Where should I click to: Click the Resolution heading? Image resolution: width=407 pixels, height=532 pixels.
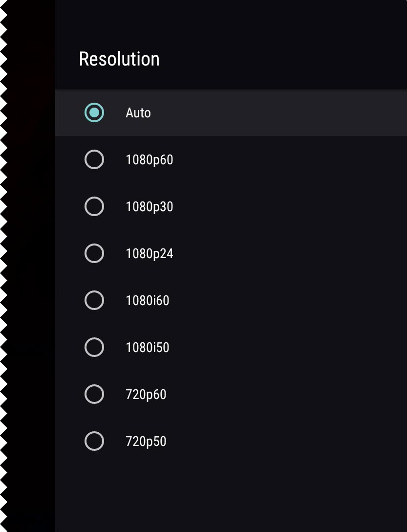[x=119, y=58]
